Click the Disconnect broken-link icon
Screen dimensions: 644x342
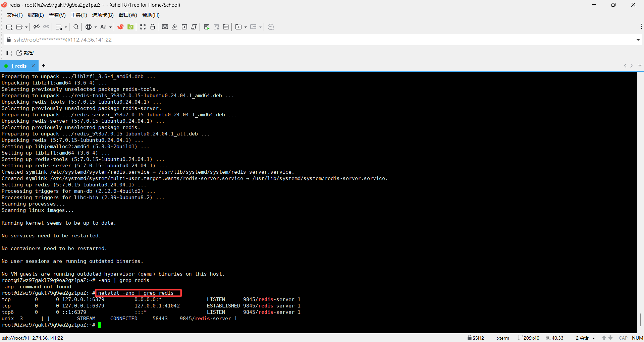click(x=37, y=27)
